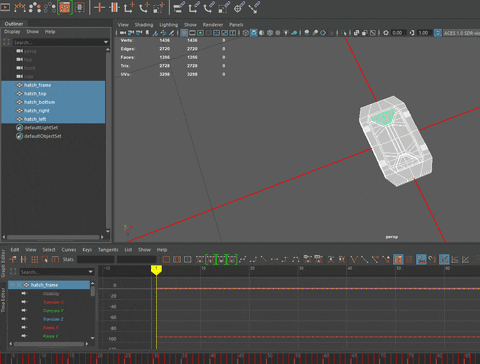This screenshot has width=480, height=364.
Task: Open the Graph Editor Keys menu
Action: point(87,250)
